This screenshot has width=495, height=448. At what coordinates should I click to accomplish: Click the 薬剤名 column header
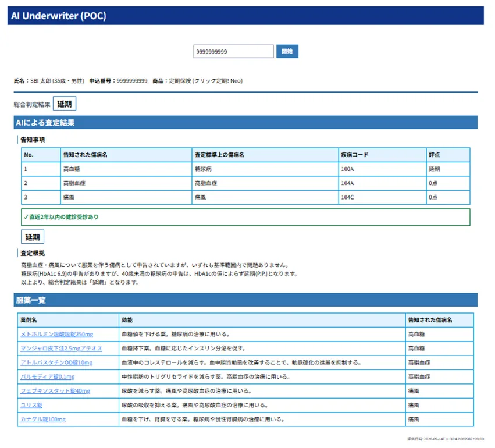click(x=68, y=320)
